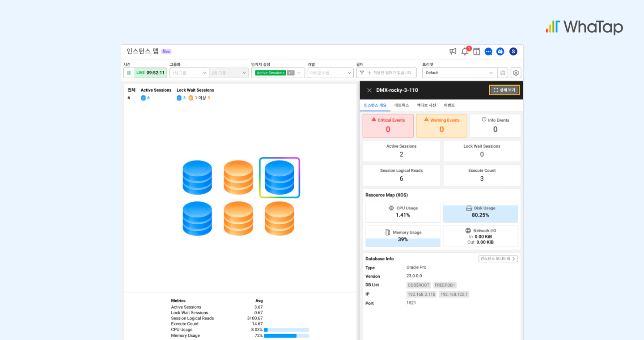
Task: Switch to the 메트릭스 tab
Action: point(401,105)
